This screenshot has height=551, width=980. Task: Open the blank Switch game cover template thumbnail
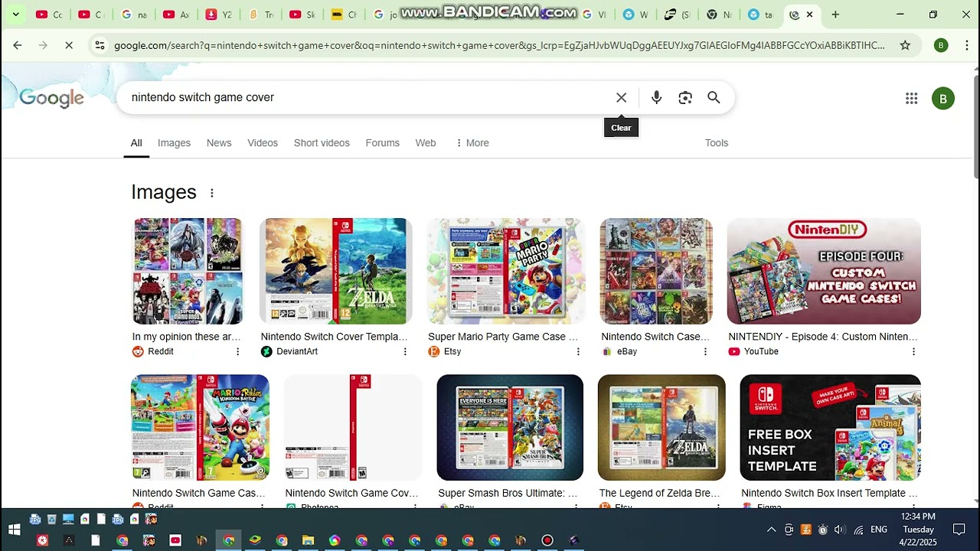353,427
